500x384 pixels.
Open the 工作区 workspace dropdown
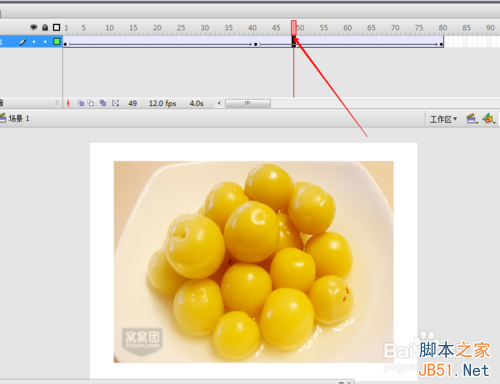pos(443,119)
